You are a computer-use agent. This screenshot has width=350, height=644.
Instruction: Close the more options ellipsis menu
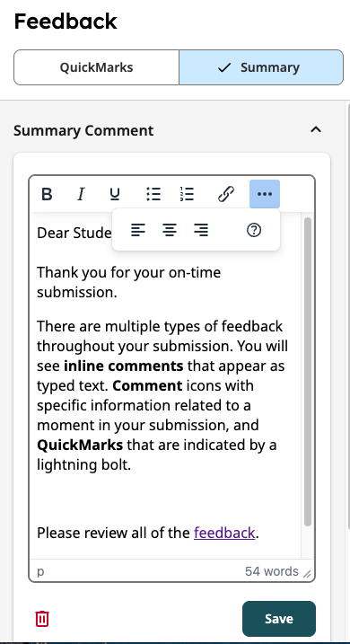[x=265, y=194]
